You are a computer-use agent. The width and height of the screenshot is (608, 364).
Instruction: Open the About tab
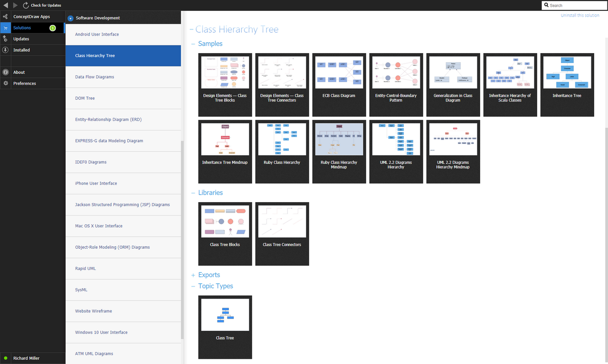pos(32,72)
